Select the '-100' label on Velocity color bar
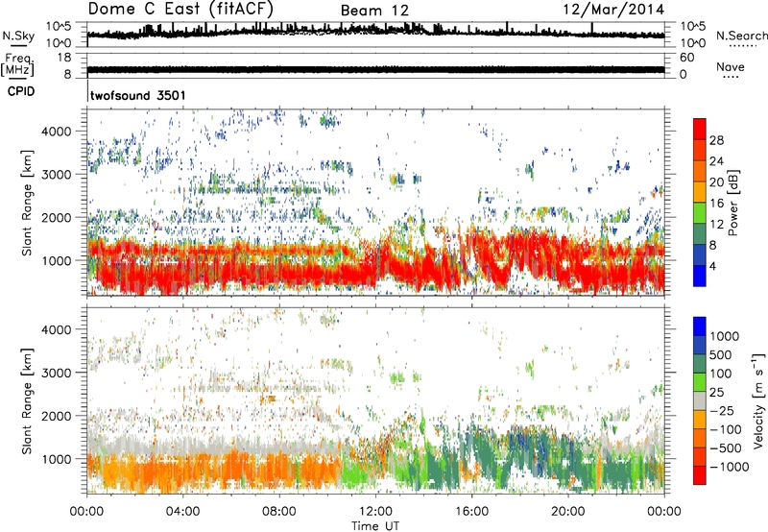768x532 pixels. (x=726, y=429)
